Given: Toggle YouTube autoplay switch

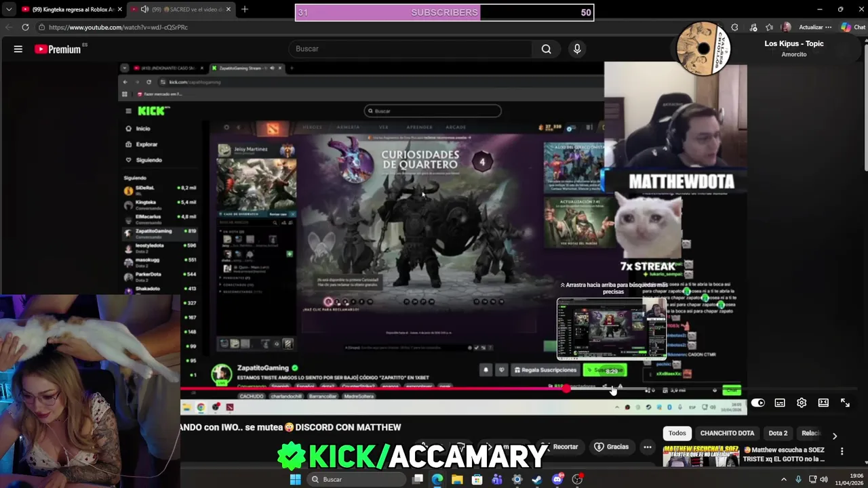Looking at the screenshot, I should [757, 403].
